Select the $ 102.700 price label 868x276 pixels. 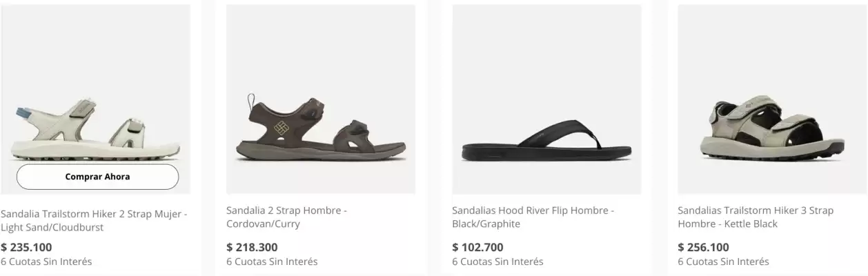pos(477,247)
